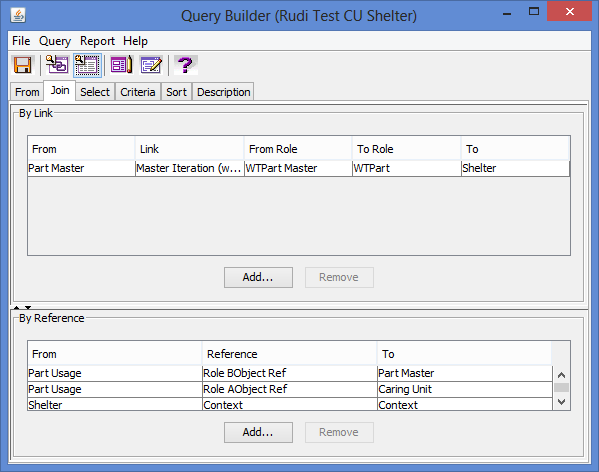This screenshot has width=599, height=472.
Task: Click the Java application icon in title bar
Action: pos(18,15)
